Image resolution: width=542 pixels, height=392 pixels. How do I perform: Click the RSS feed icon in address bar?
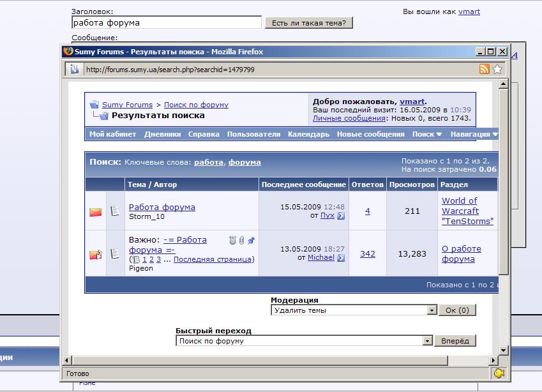pos(485,69)
